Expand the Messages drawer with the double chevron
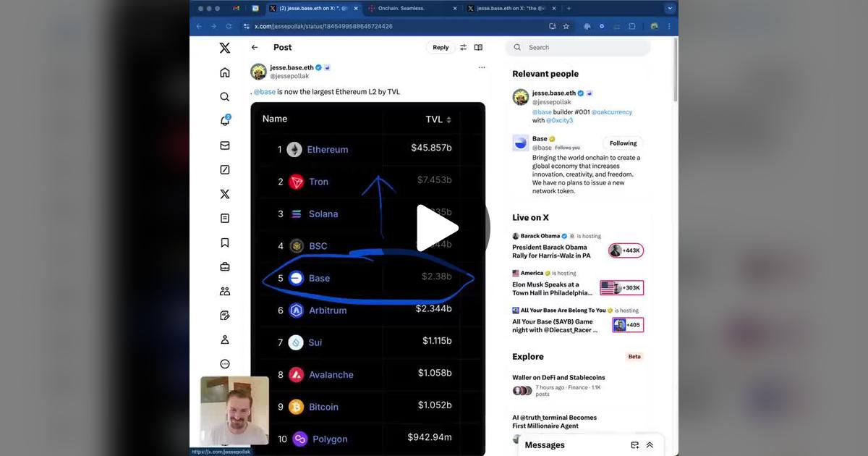The height and width of the screenshot is (456, 868). click(x=650, y=445)
